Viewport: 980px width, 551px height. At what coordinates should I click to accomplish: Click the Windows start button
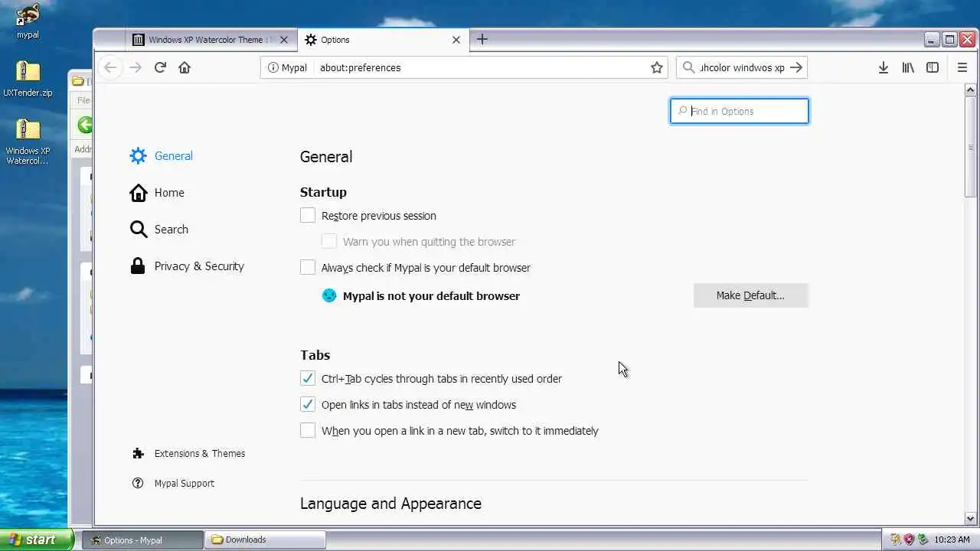pos(37,540)
